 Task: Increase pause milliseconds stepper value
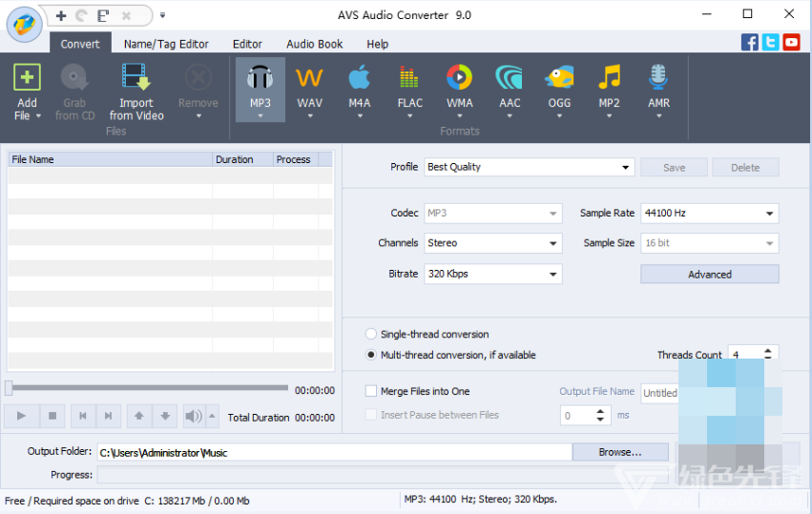600,411
